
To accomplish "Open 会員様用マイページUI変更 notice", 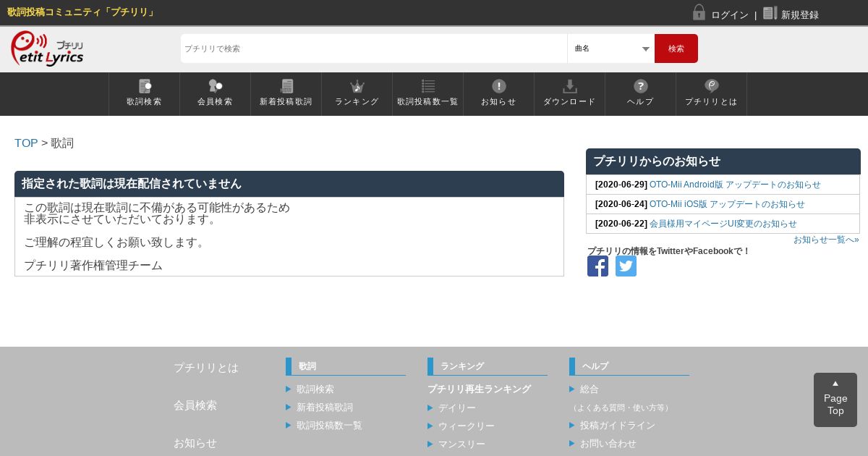I will (x=723, y=224).
